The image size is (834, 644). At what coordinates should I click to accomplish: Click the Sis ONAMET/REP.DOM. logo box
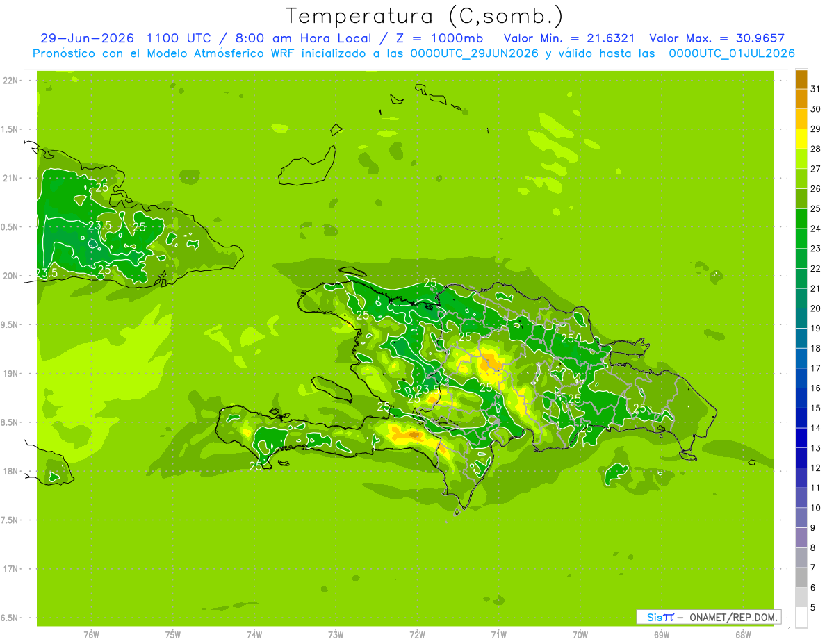point(708,617)
